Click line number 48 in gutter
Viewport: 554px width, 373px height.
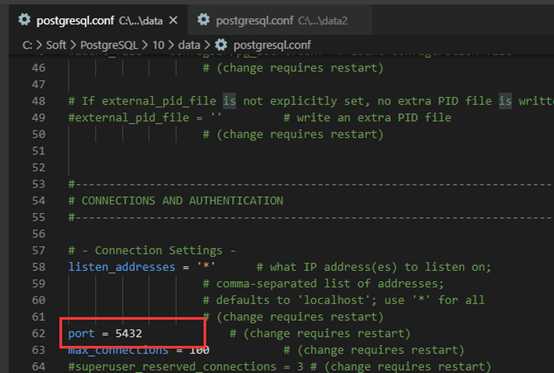coord(39,101)
